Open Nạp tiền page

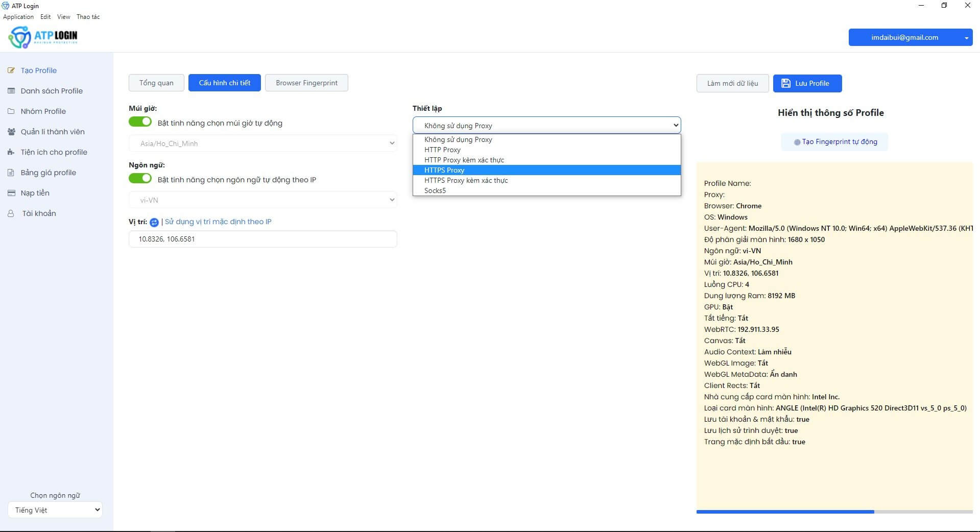35,193
